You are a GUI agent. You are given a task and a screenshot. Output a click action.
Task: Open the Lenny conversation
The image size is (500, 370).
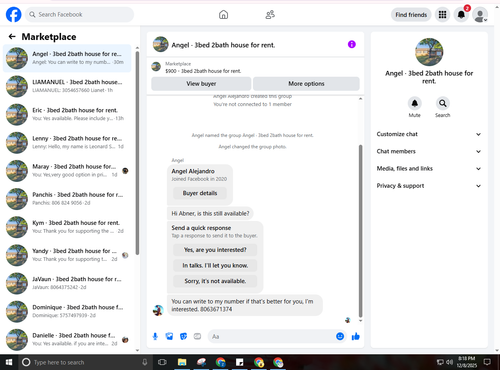click(x=67, y=142)
